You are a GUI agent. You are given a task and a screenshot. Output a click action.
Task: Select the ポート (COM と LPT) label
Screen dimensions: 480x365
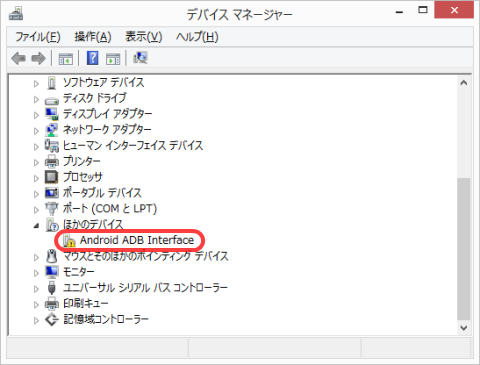point(110,209)
